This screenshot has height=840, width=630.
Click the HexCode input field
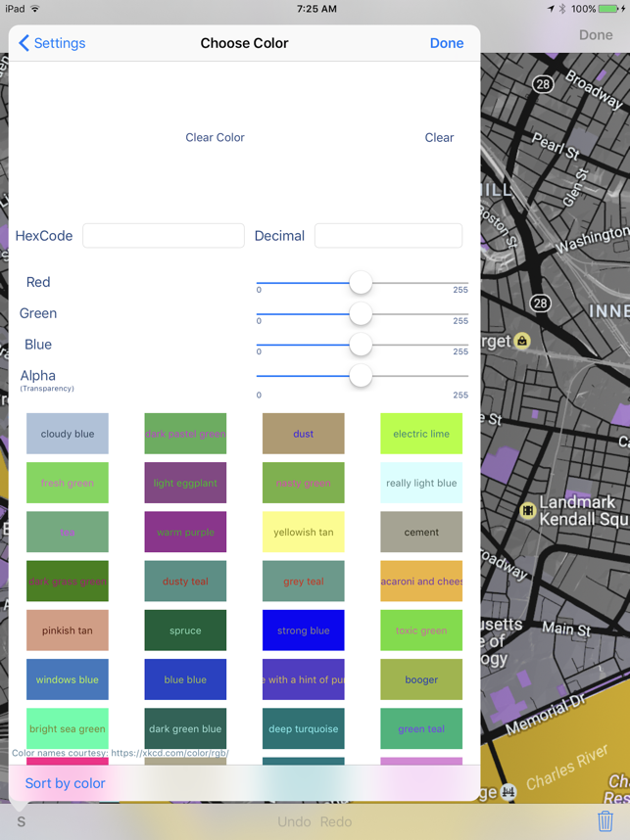(164, 236)
